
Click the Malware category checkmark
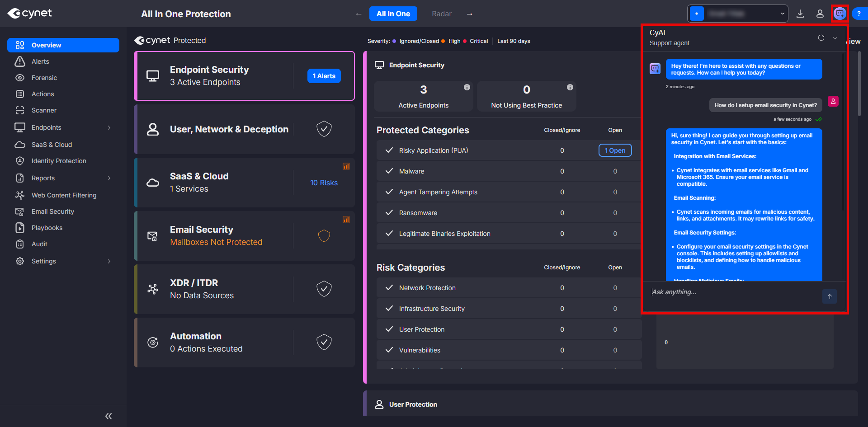pyautogui.click(x=389, y=171)
